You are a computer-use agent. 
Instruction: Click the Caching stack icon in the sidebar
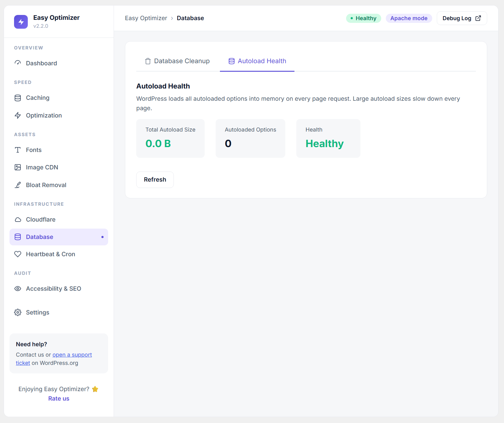18,98
